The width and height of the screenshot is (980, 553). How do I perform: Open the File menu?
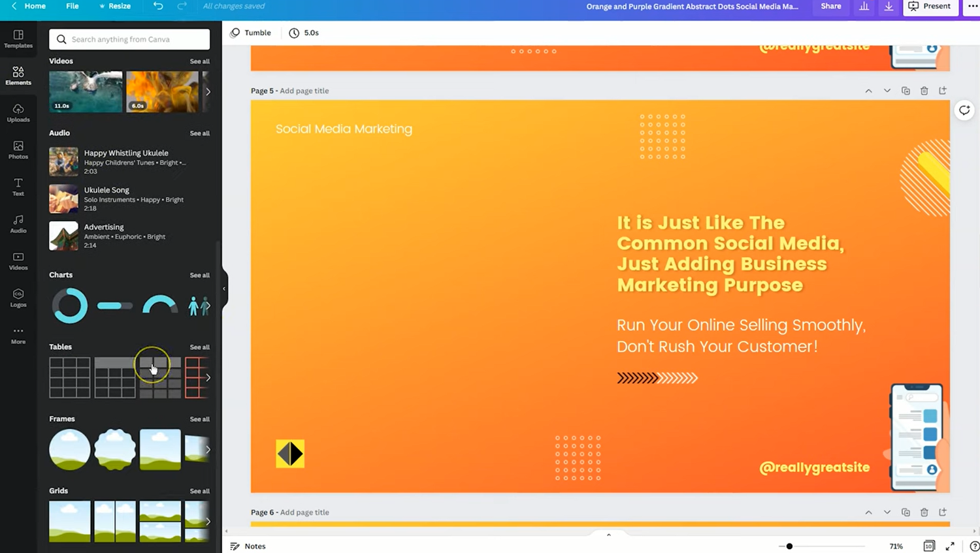(x=72, y=6)
